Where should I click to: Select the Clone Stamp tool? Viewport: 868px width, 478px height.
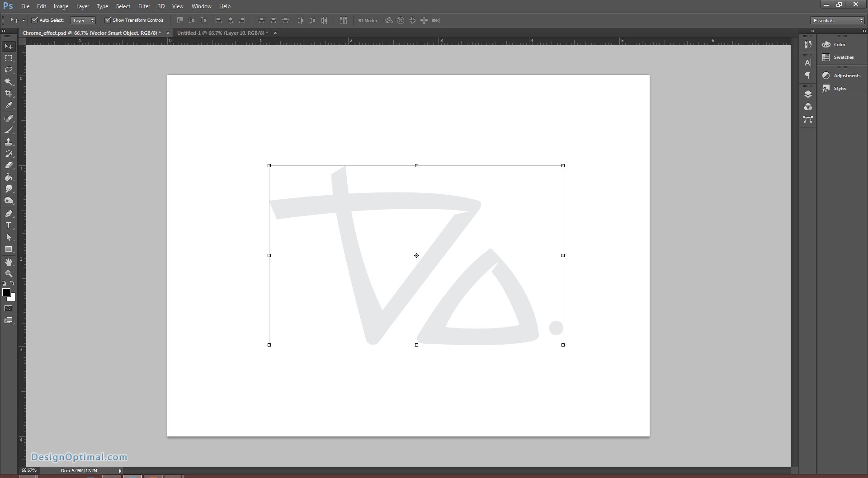[9, 142]
